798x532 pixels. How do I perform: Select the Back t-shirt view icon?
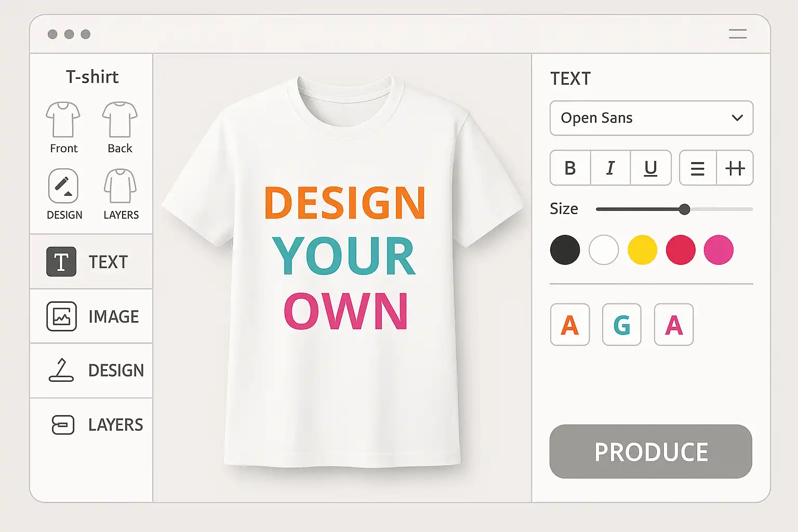pos(119,119)
